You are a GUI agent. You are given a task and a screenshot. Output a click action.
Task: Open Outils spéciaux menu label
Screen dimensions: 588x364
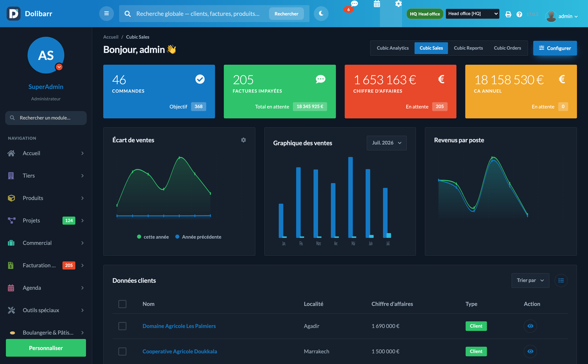pos(41,310)
